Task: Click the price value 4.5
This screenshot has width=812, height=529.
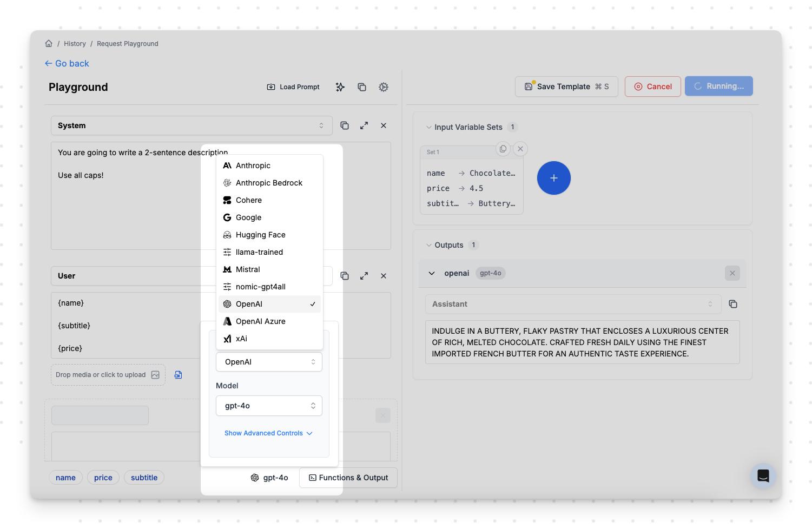Action: (x=476, y=188)
